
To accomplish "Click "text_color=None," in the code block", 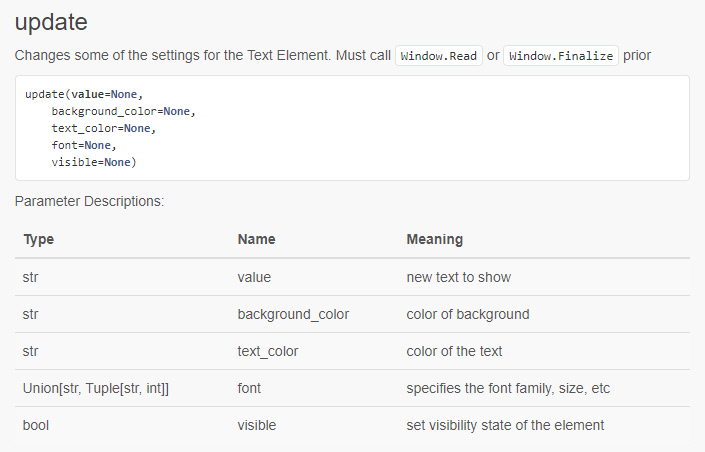I will click(104, 128).
